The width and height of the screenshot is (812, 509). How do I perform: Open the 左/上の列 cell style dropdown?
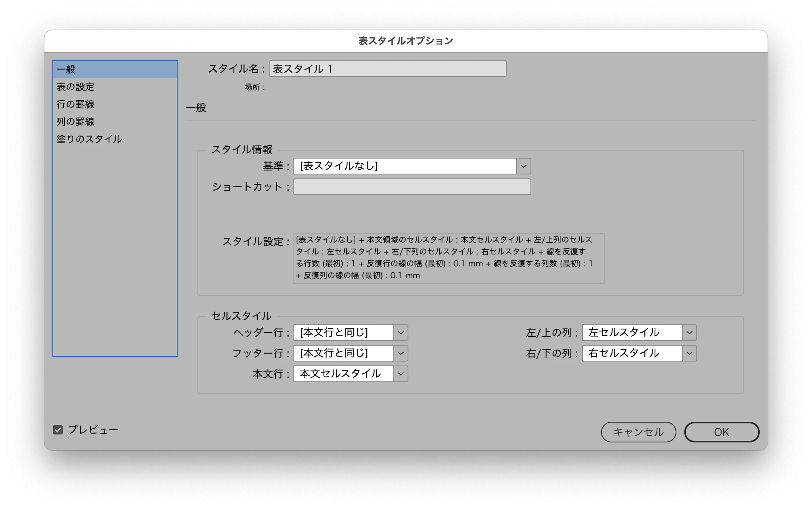tap(689, 333)
